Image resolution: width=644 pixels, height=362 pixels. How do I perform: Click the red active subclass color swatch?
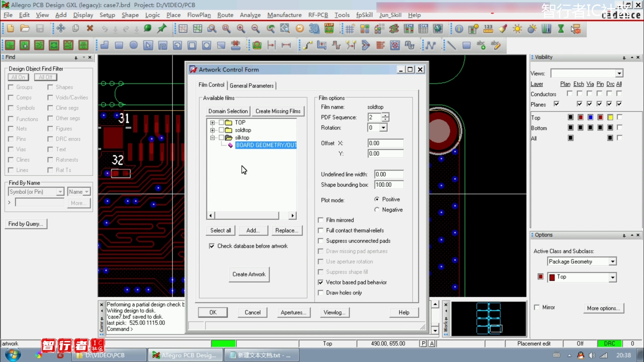[x=540, y=277]
